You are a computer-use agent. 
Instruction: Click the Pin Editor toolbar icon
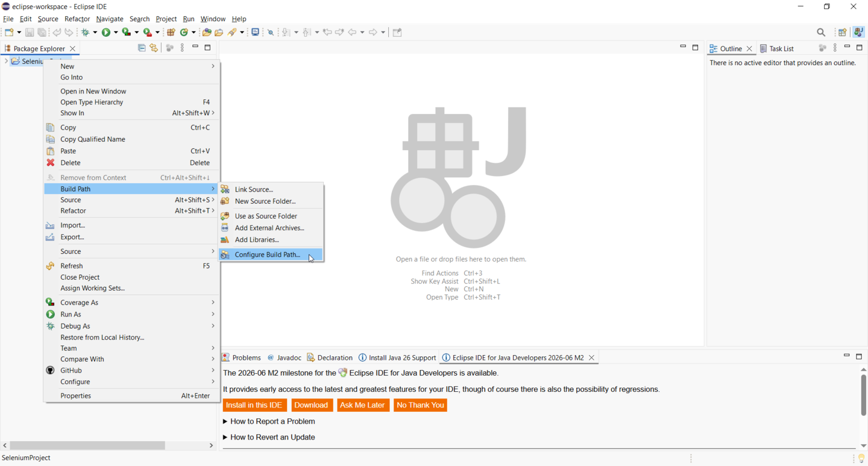(x=397, y=33)
